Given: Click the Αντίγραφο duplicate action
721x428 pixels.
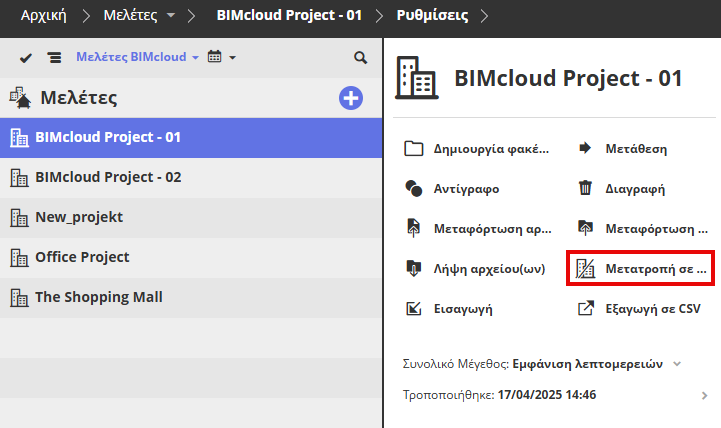Looking at the screenshot, I should pos(452,189).
